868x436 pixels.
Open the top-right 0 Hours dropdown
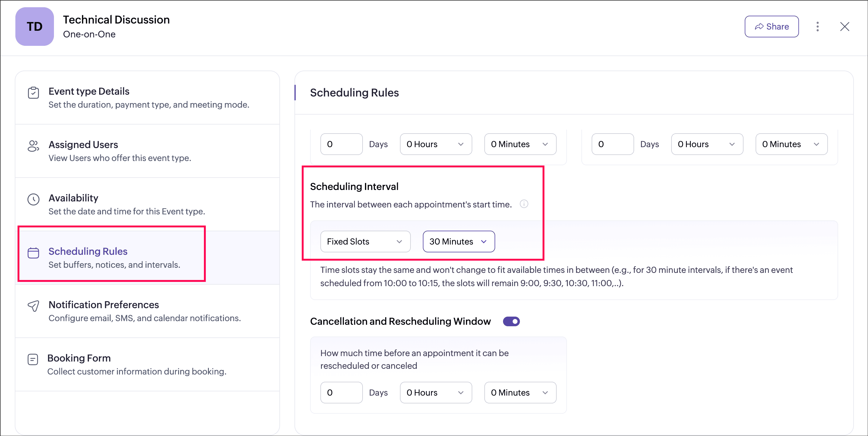pyautogui.click(x=707, y=144)
